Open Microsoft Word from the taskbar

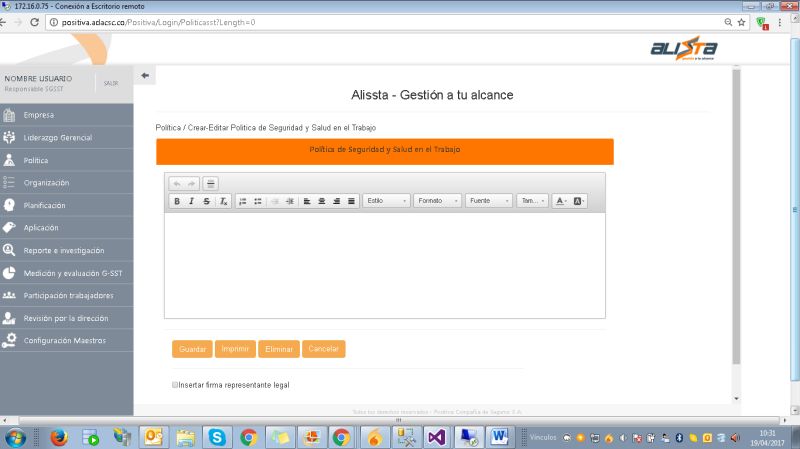pyautogui.click(x=499, y=438)
